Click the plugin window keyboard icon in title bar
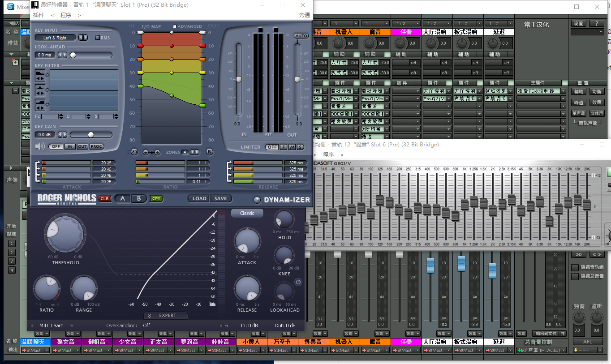This screenshot has width=611, height=364. coord(35,5)
